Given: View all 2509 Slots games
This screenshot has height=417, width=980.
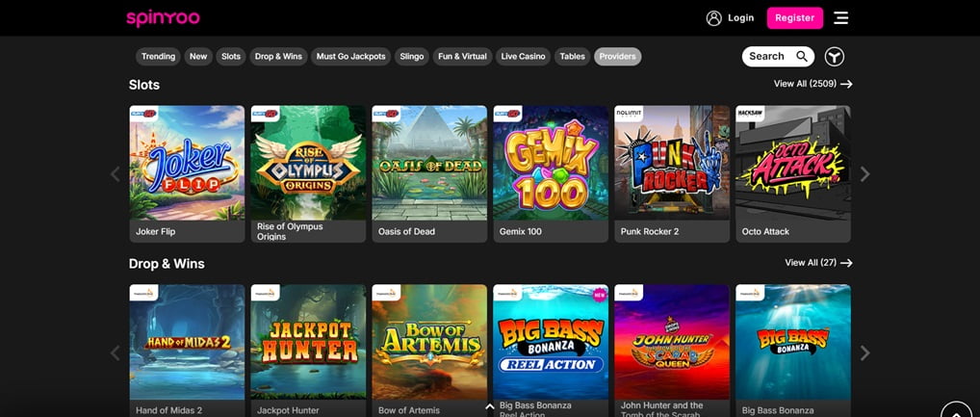Looking at the screenshot, I should (x=812, y=85).
